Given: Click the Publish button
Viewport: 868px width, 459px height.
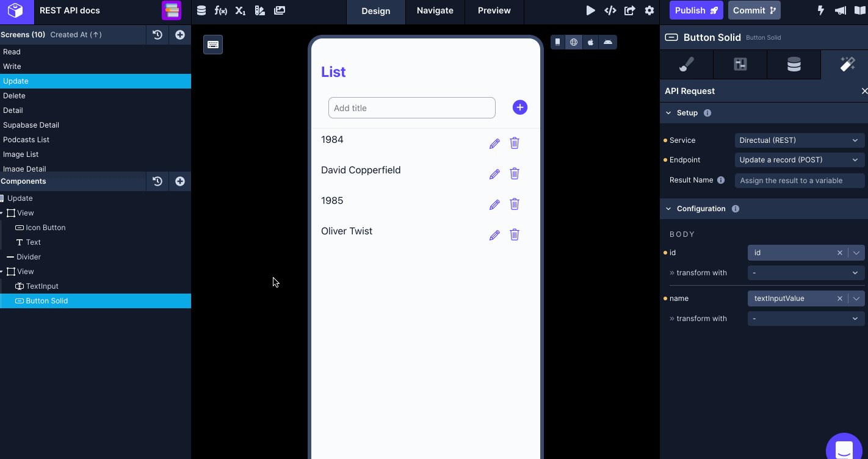Looking at the screenshot, I should (696, 10).
